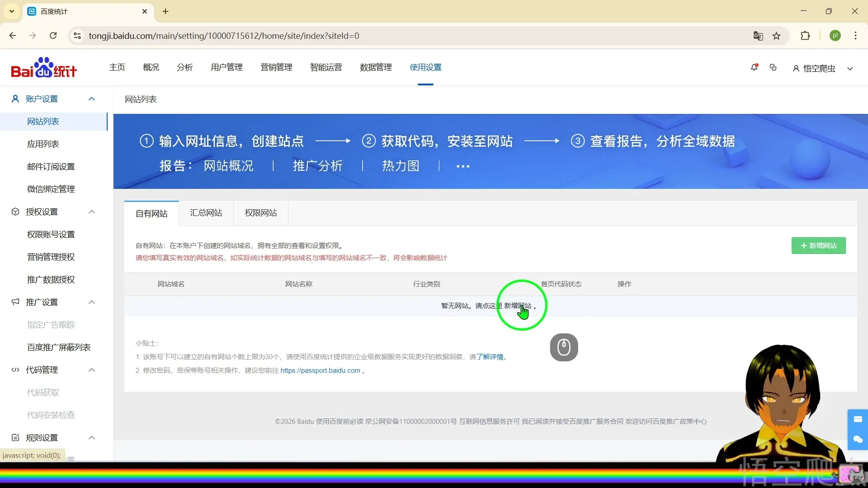Click the notification bell icon
868x488 pixels.
tap(754, 67)
